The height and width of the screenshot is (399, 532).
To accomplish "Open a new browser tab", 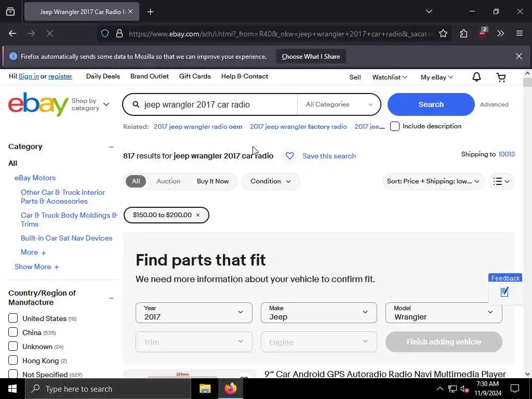I will [x=150, y=12].
